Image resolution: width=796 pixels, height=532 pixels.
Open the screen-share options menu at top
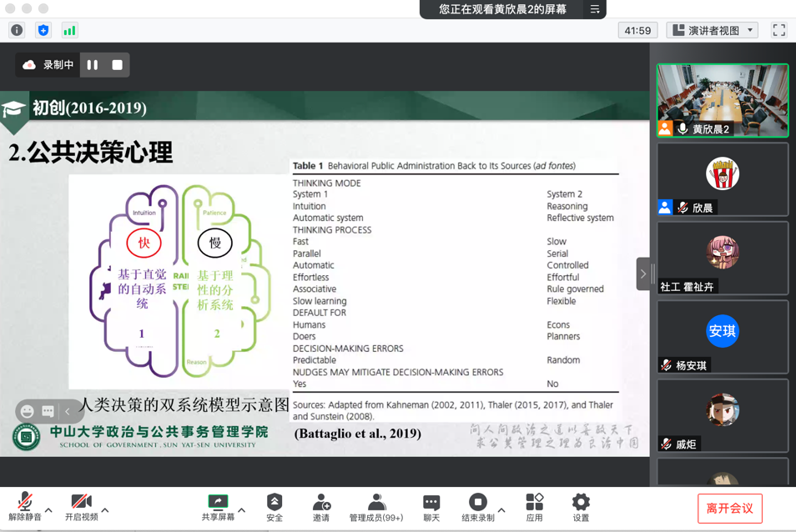(595, 9)
